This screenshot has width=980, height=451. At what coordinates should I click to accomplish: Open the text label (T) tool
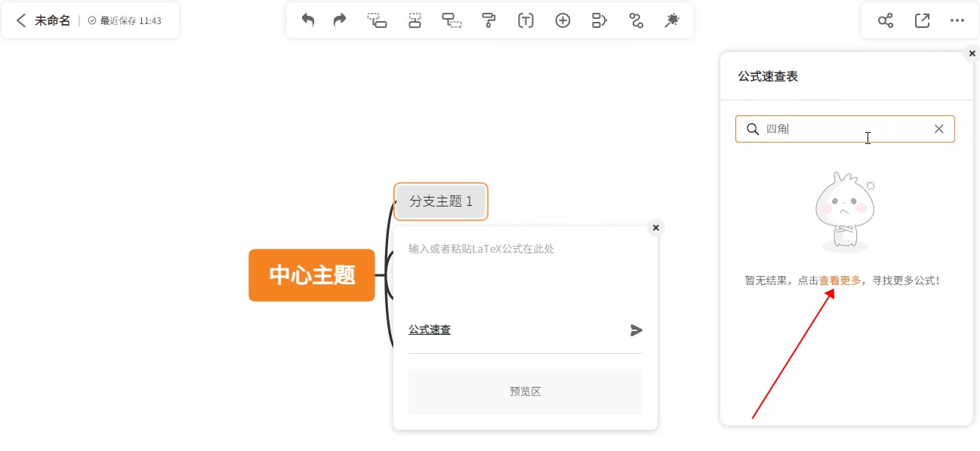point(525,20)
